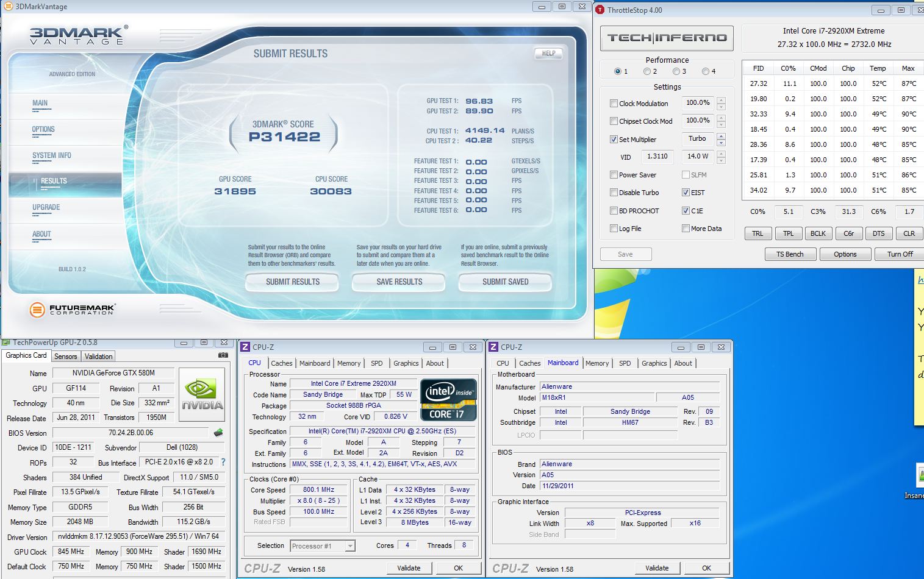
Task: Increase Clock Modulation percentage stepper
Action: tap(721, 100)
